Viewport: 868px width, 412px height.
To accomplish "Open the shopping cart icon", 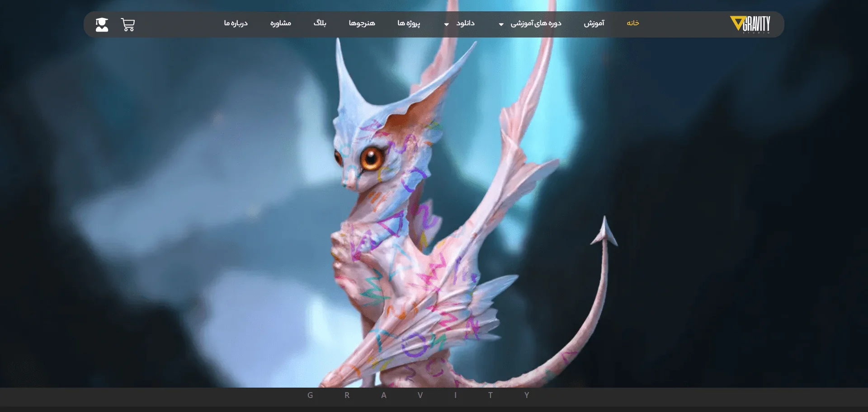I will (x=128, y=24).
